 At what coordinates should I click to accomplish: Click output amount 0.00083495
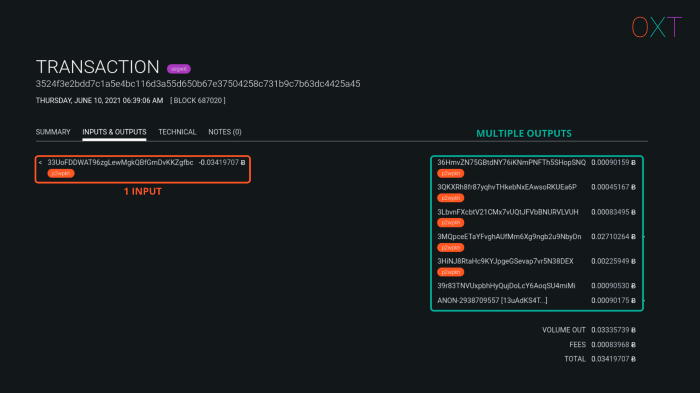coord(613,212)
